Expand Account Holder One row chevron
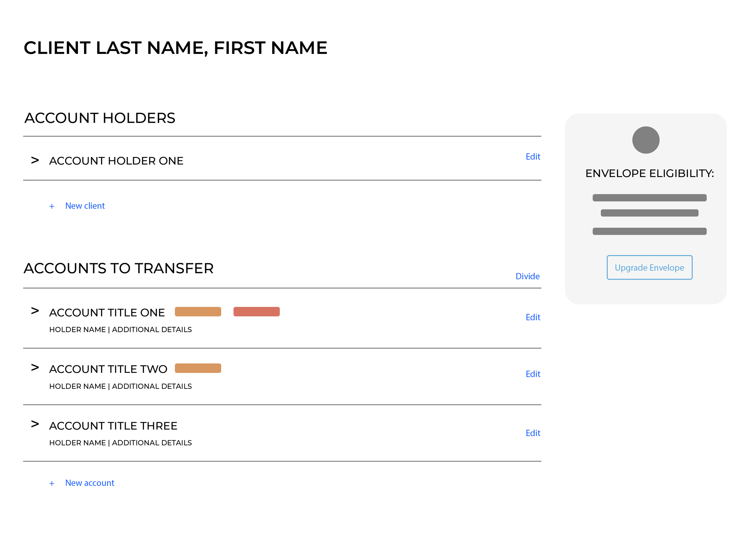The height and width of the screenshot is (535, 756). (x=35, y=160)
